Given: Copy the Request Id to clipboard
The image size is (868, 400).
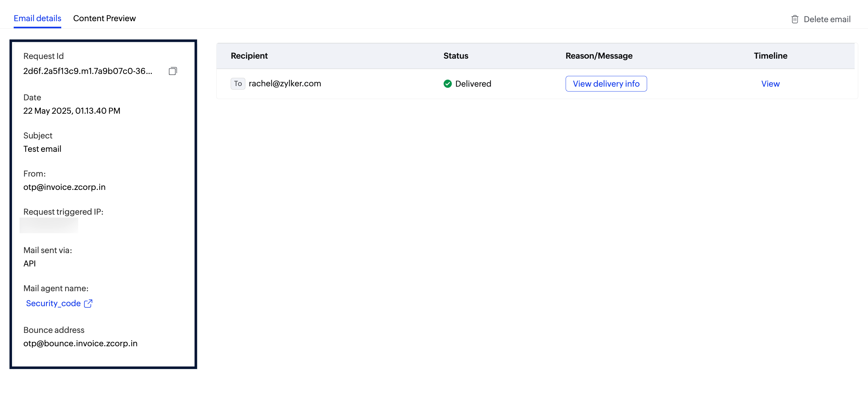Looking at the screenshot, I should click(x=172, y=71).
